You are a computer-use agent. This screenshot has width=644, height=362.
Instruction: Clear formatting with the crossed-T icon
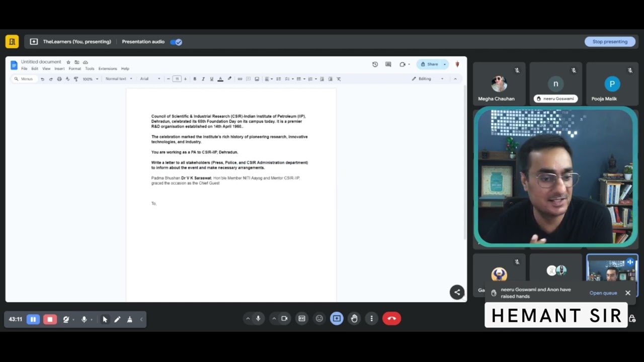(x=339, y=79)
